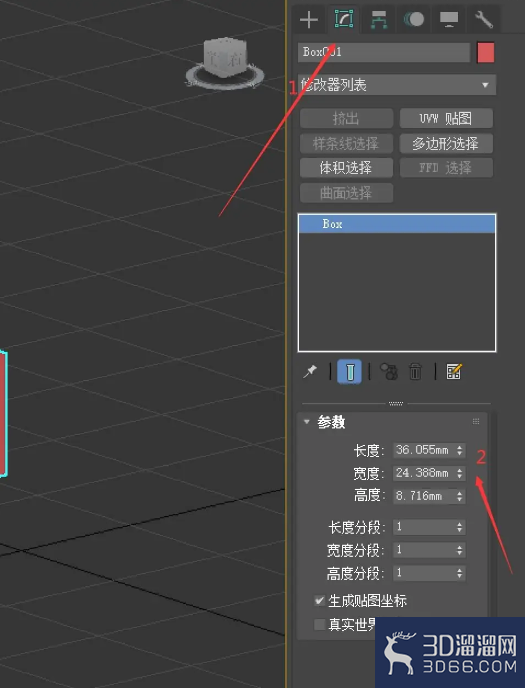Click the 长度分段 value field
This screenshot has height=688, width=525.
424,527
